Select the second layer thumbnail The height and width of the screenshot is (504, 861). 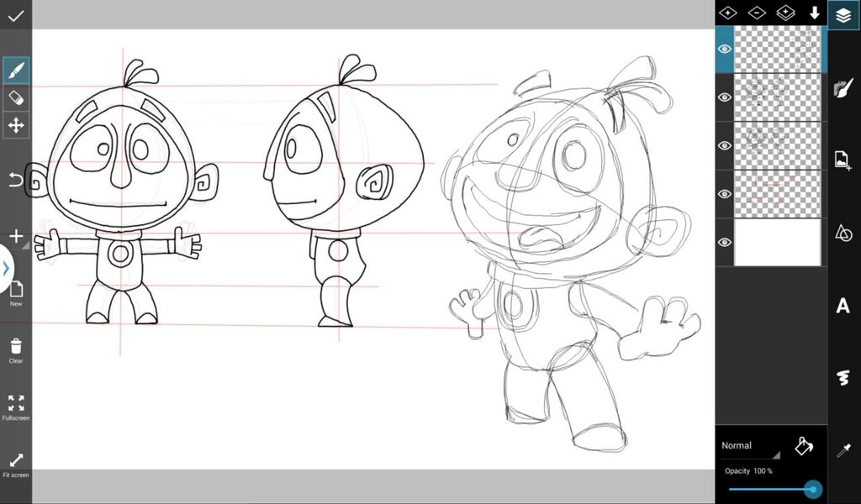pyautogui.click(x=778, y=97)
